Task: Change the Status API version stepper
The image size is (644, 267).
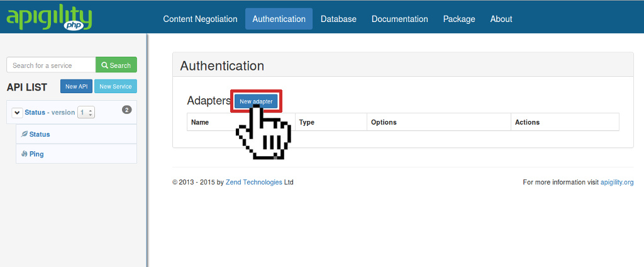Action: click(86, 112)
